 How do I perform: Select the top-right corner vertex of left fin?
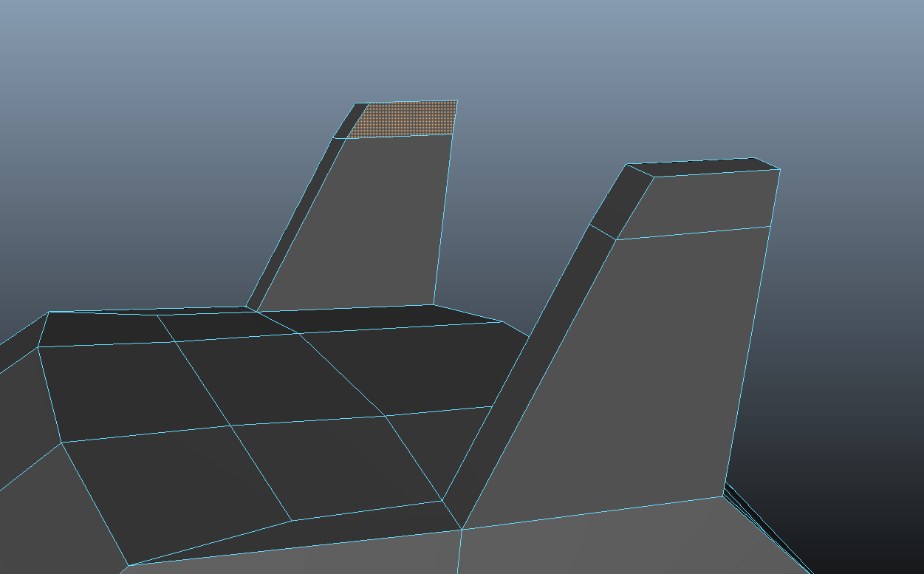pos(457,100)
